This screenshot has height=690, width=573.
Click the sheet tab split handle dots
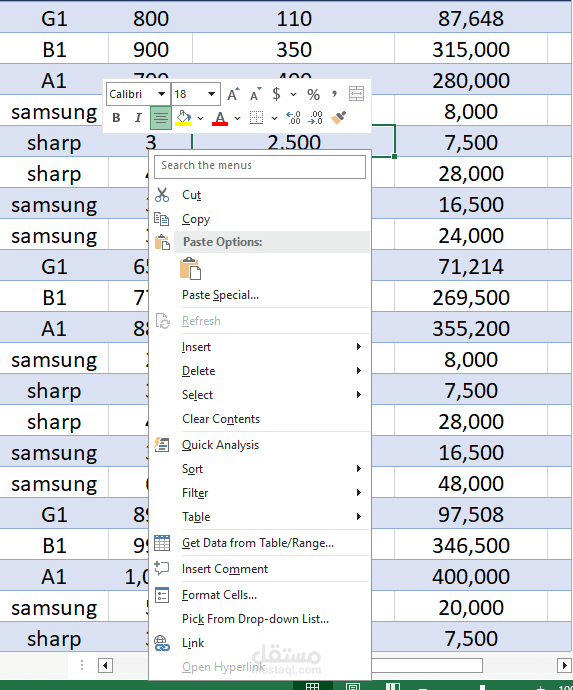[x=82, y=665]
